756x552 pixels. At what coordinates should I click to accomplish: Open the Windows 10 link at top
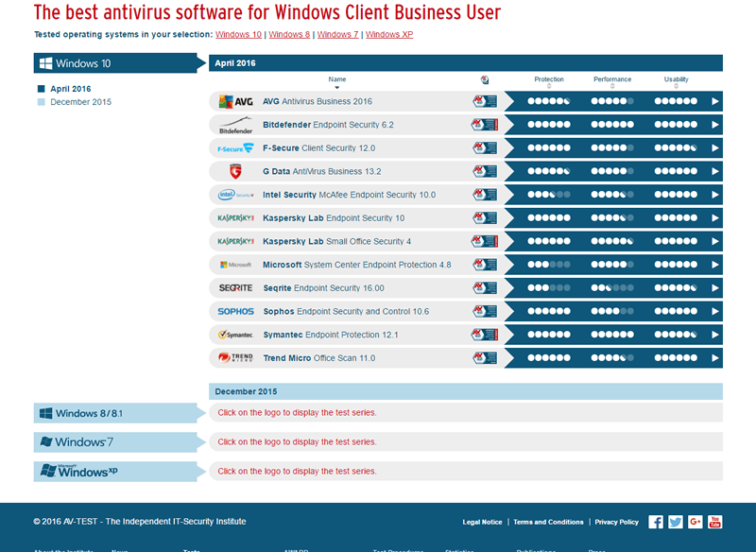238,35
